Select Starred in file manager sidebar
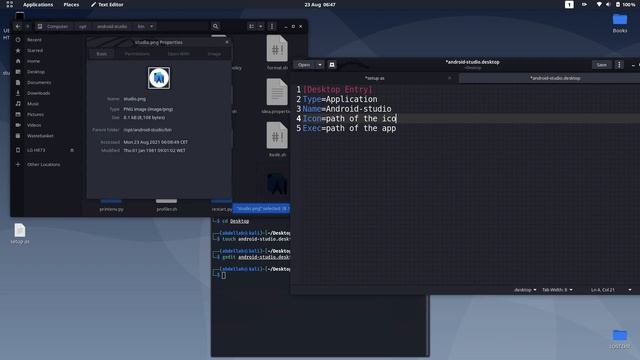640x360 pixels. point(35,51)
